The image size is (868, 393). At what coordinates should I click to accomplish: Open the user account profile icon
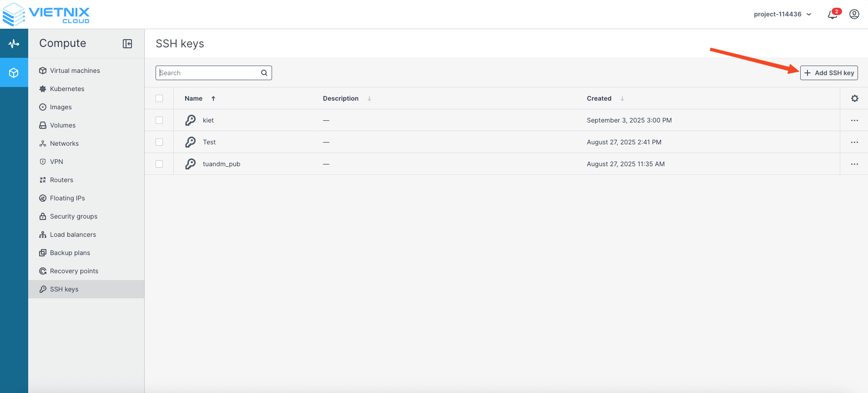tap(854, 14)
